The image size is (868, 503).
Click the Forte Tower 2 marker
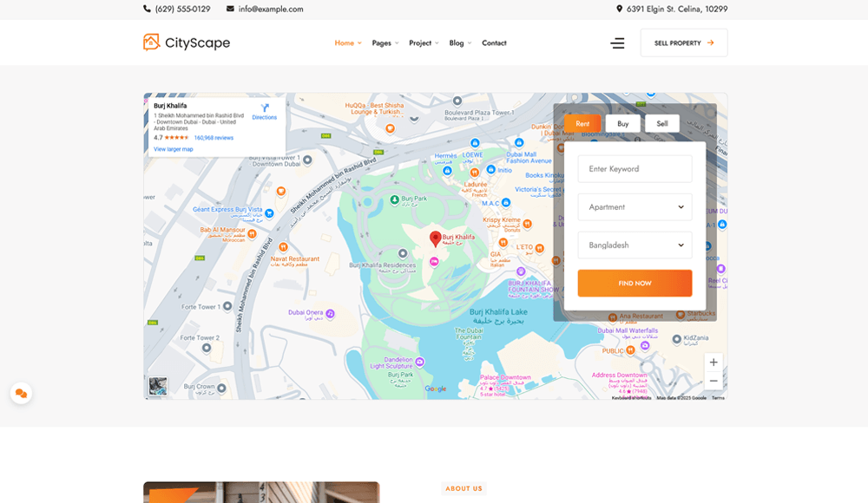[x=207, y=348]
